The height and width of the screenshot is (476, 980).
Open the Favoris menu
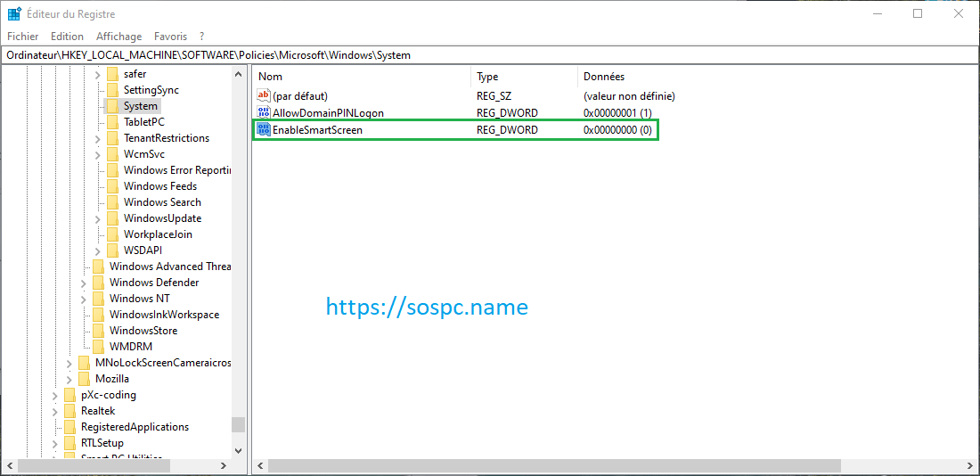170,37
